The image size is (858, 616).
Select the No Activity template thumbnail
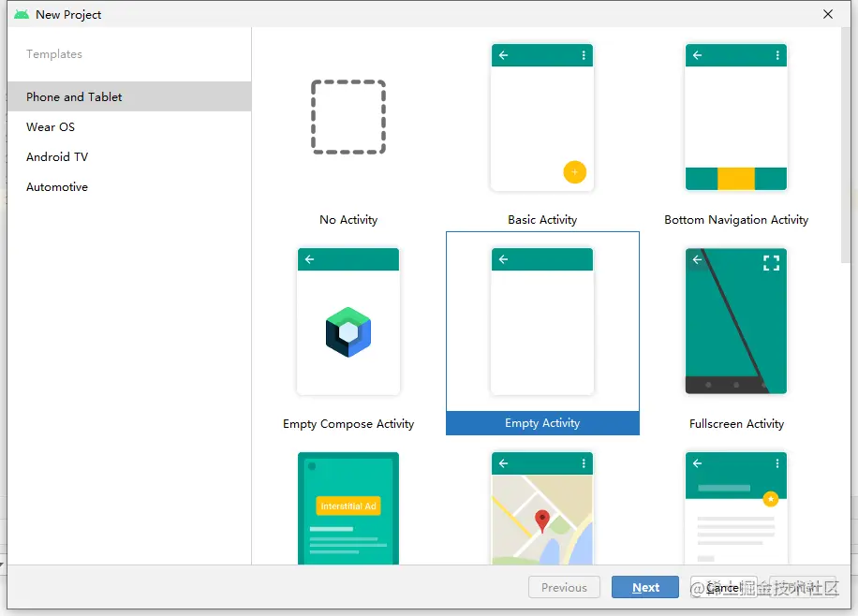point(348,117)
